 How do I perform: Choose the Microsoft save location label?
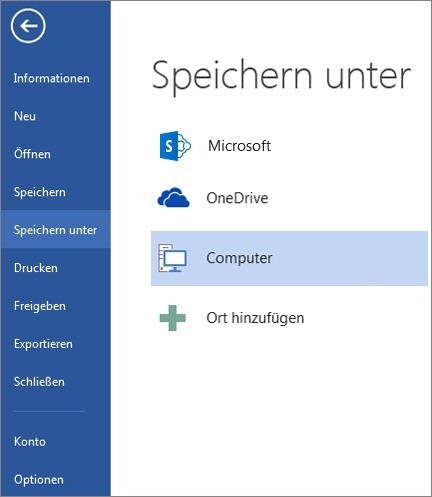(239, 146)
